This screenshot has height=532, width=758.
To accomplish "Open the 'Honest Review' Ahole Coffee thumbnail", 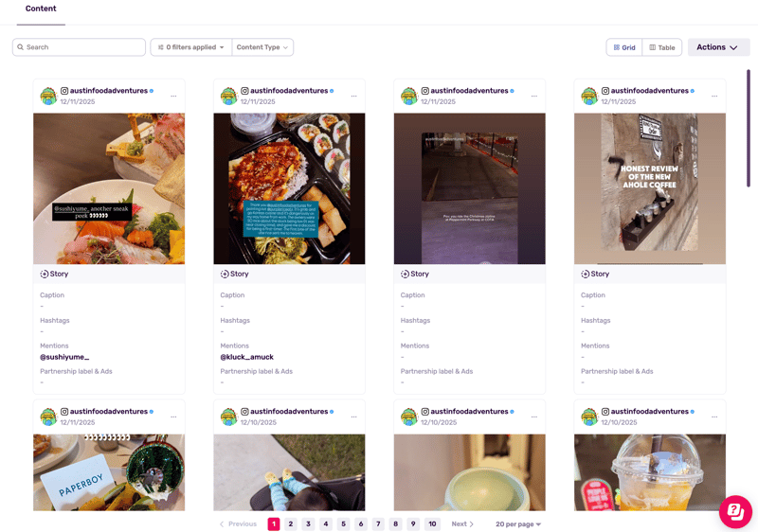I will click(x=650, y=188).
